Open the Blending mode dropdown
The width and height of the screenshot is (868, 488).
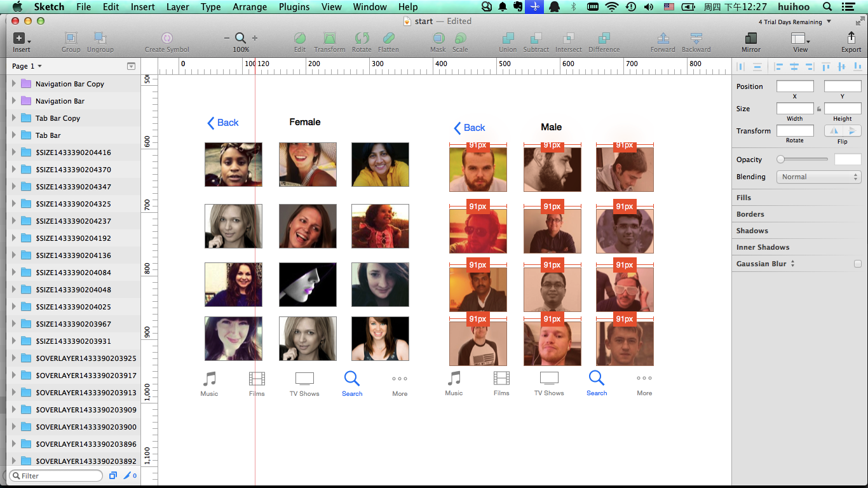coord(818,177)
